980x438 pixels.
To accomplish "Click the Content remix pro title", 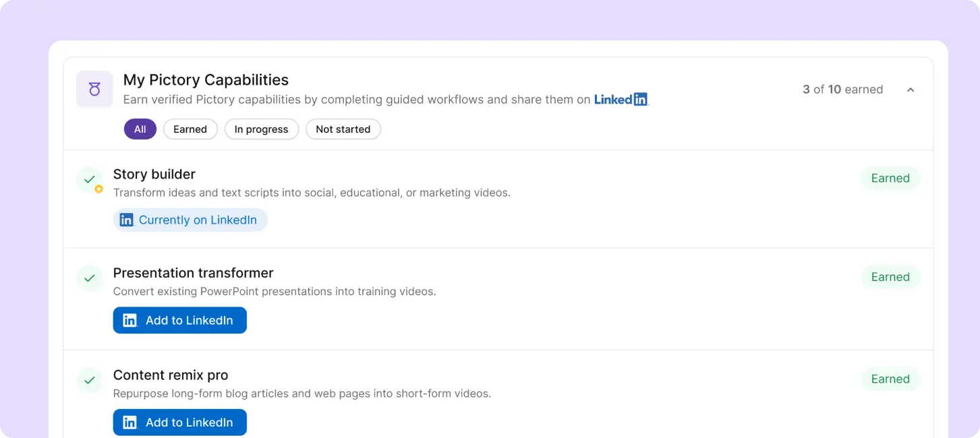I will point(171,375).
